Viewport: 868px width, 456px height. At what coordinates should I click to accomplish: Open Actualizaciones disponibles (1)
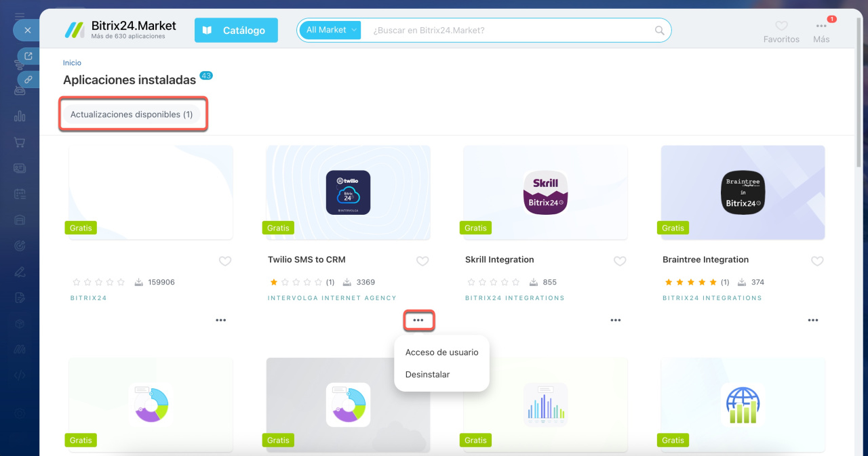coord(132,115)
